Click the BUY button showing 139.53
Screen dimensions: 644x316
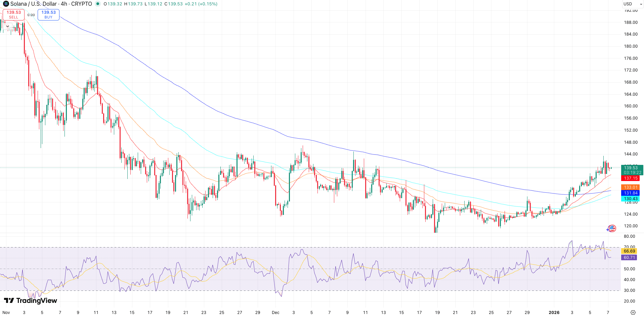(x=48, y=14)
